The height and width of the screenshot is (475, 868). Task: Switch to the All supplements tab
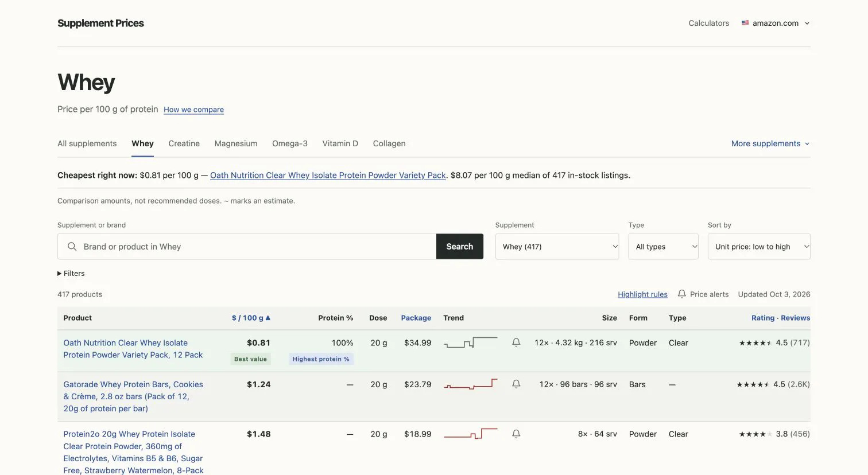(87, 143)
